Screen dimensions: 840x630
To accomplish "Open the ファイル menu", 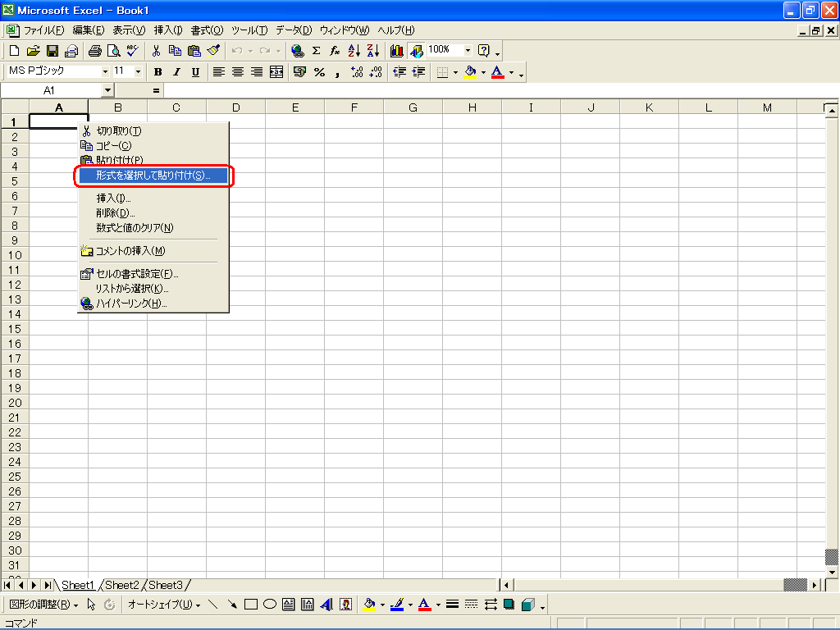I will (43, 30).
